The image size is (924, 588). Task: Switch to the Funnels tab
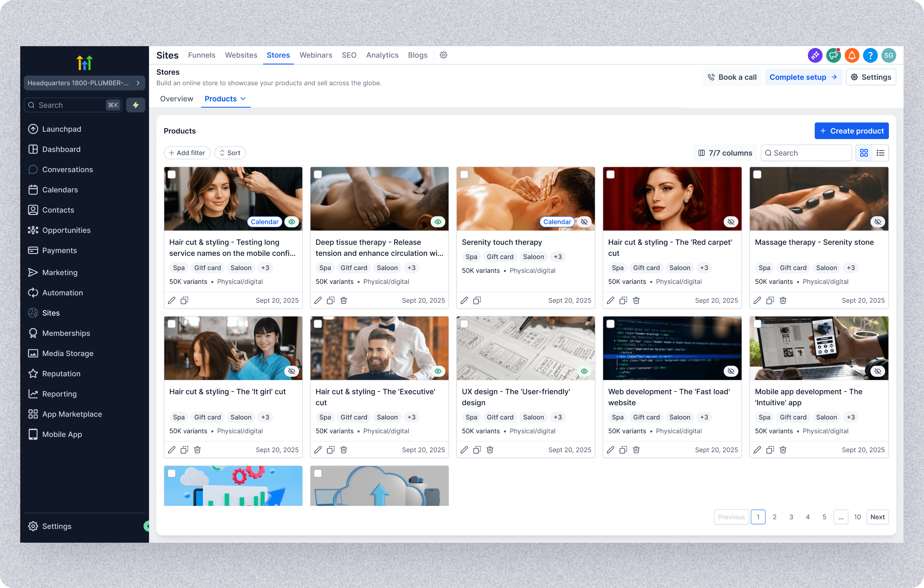coord(201,55)
